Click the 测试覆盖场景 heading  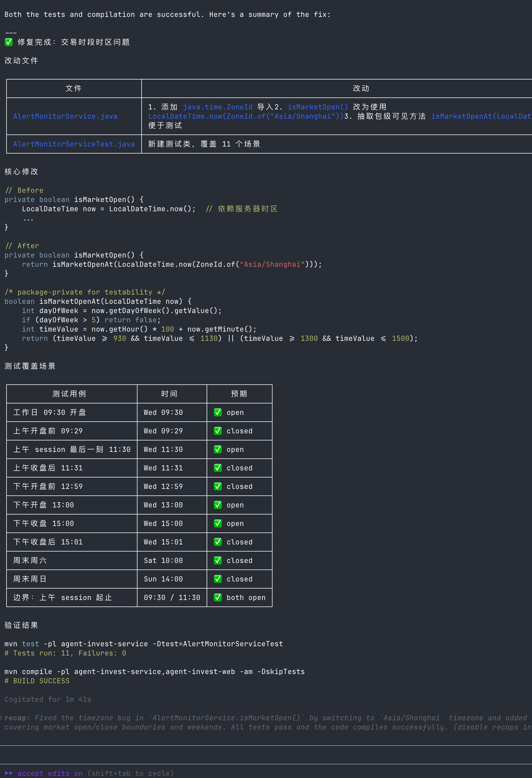tap(30, 366)
